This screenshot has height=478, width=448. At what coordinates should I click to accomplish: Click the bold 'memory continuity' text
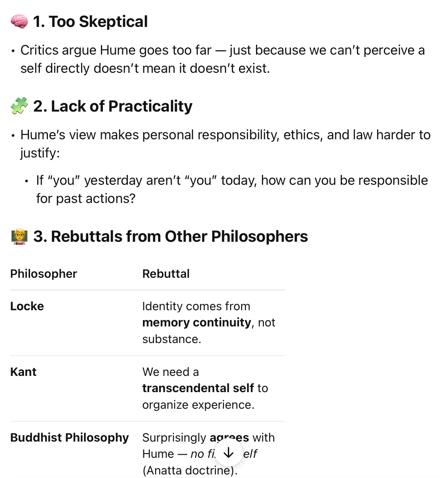pos(197,322)
